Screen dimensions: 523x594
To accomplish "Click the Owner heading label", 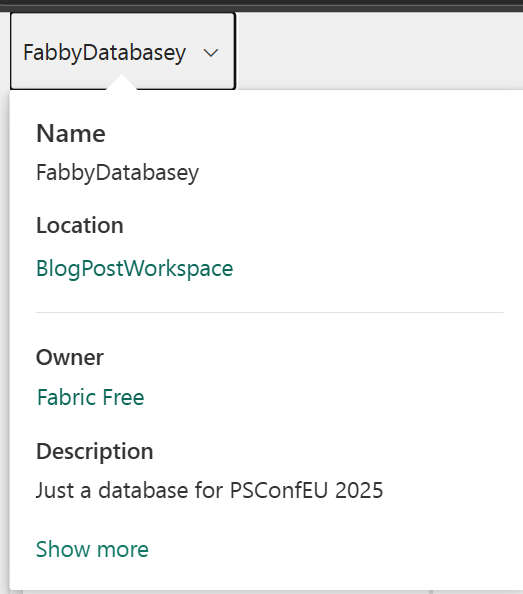I will 70,357.
